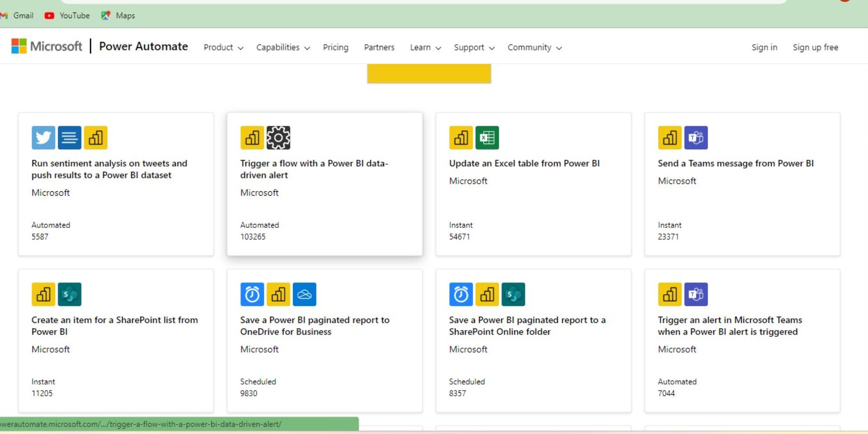Click the Power BI icon on sentiment analysis card
The image size is (868, 434).
point(95,138)
